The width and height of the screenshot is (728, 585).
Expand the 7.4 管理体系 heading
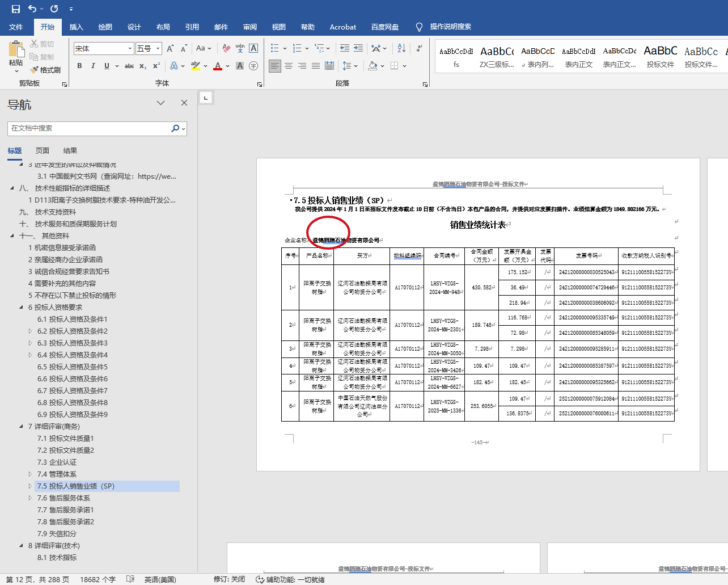pos(30,474)
